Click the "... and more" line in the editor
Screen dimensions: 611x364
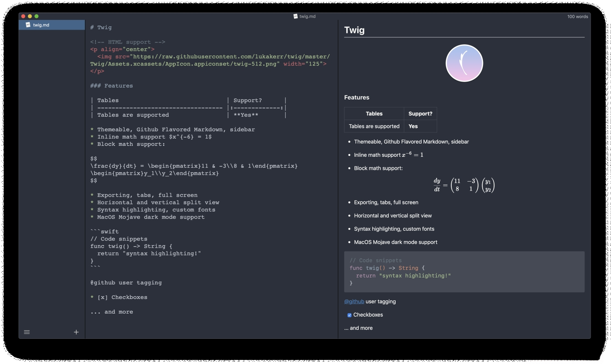coord(112,312)
